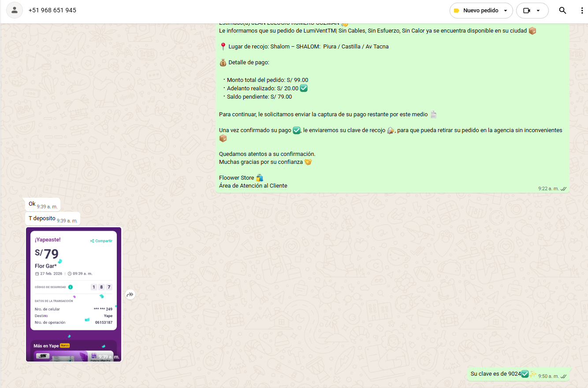Screen dimensions: 588x388
Task: Forward the Yape receipt using arrow icon
Action: click(130, 295)
